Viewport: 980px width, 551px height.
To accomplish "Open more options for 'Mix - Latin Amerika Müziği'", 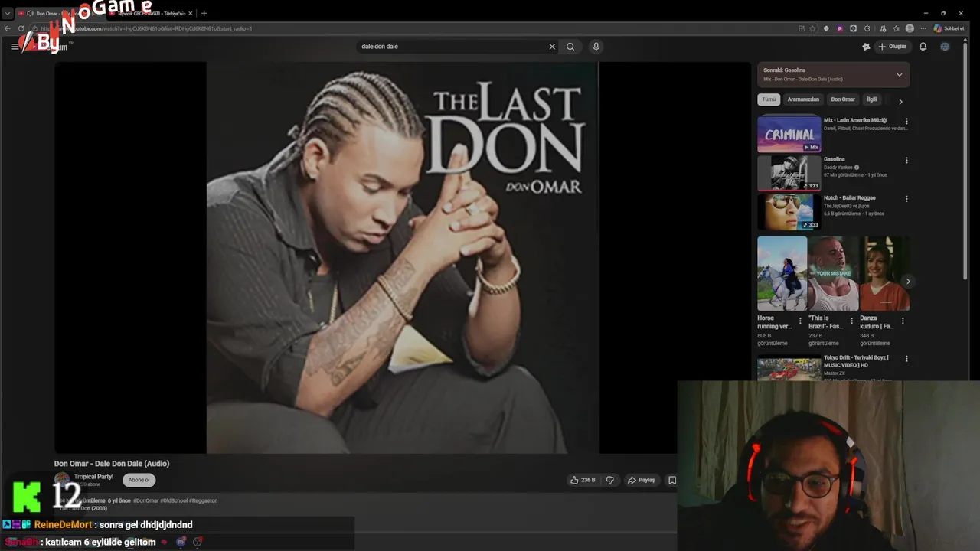I will click(906, 121).
